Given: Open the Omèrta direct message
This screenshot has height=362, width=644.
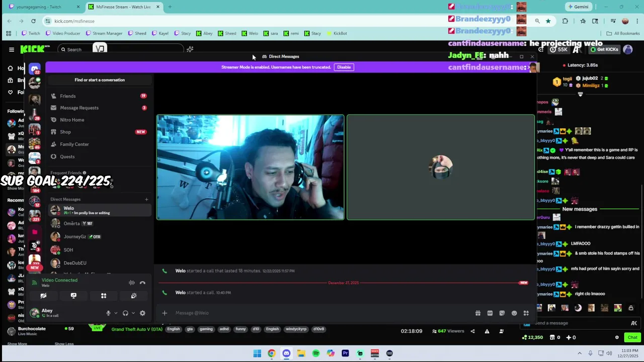Looking at the screenshot, I should coord(99,223).
